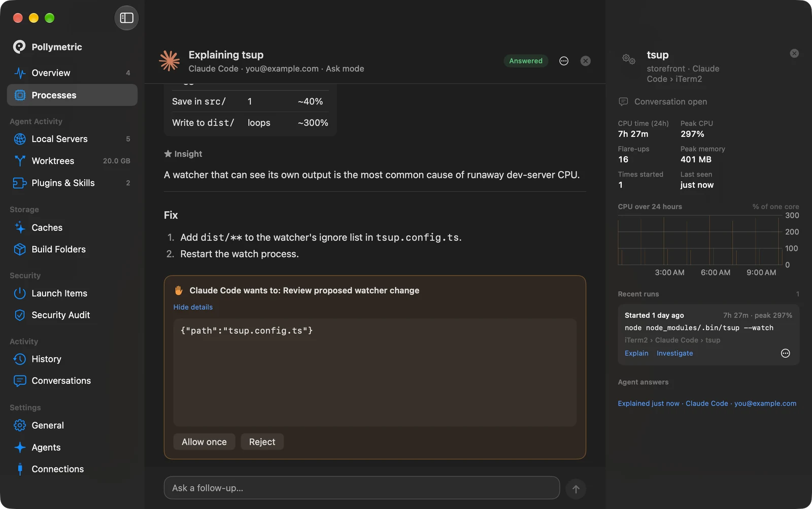Screen dimensions: 812x509
Task: Reject the proposed watcher change
Action: (x=262, y=442)
